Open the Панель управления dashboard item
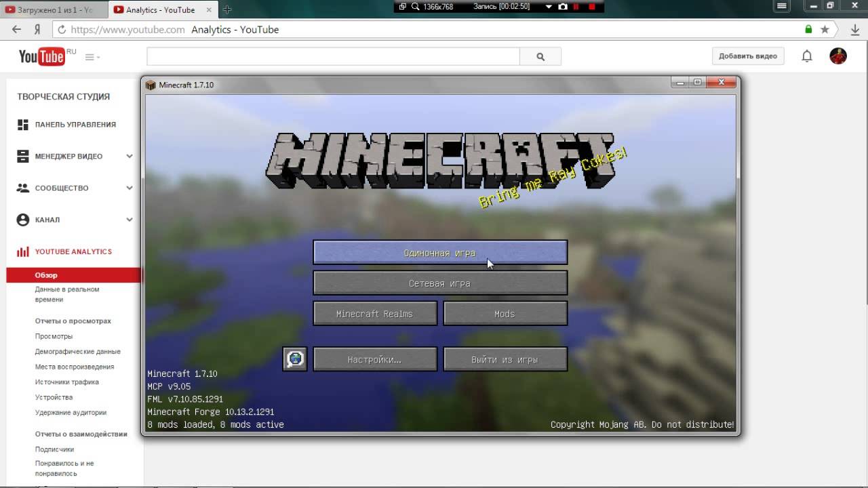The width and height of the screenshot is (868, 488). pyautogui.click(x=75, y=125)
